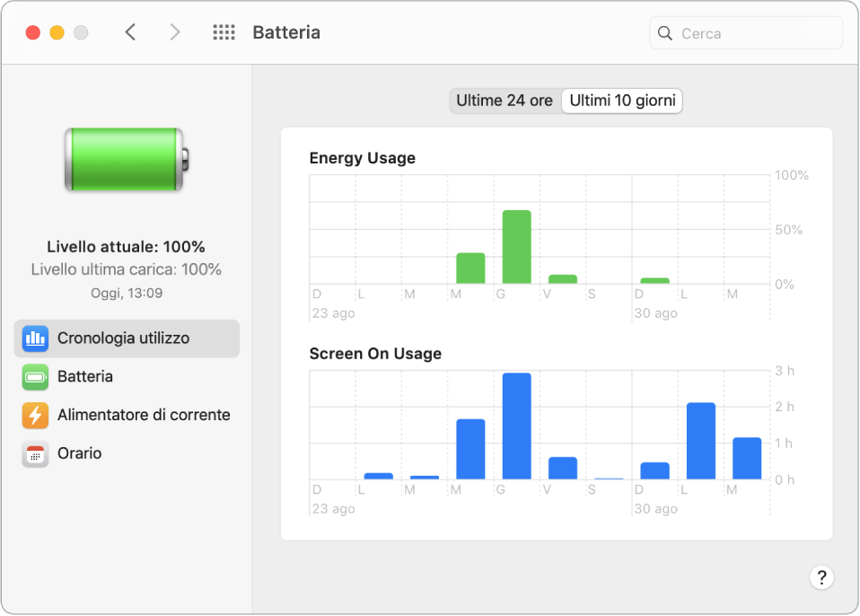
Task: Keep Ultimi 10 giorni selected by clicking it
Action: click(621, 101)
